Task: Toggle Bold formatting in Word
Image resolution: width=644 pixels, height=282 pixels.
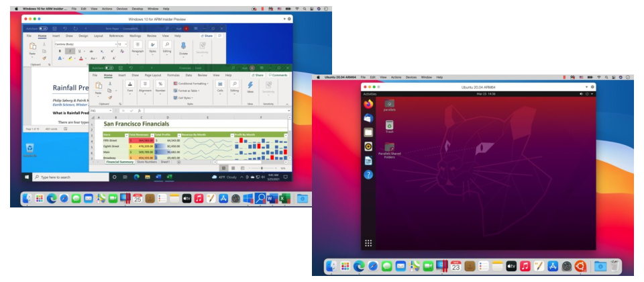Action: tap(60, 52)
